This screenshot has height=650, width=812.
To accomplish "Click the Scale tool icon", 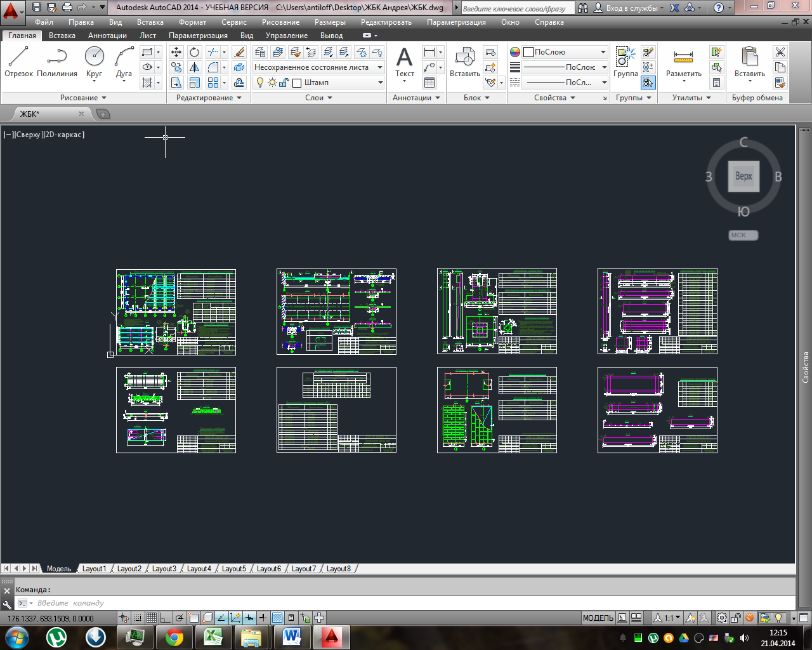I will (195, 83).
